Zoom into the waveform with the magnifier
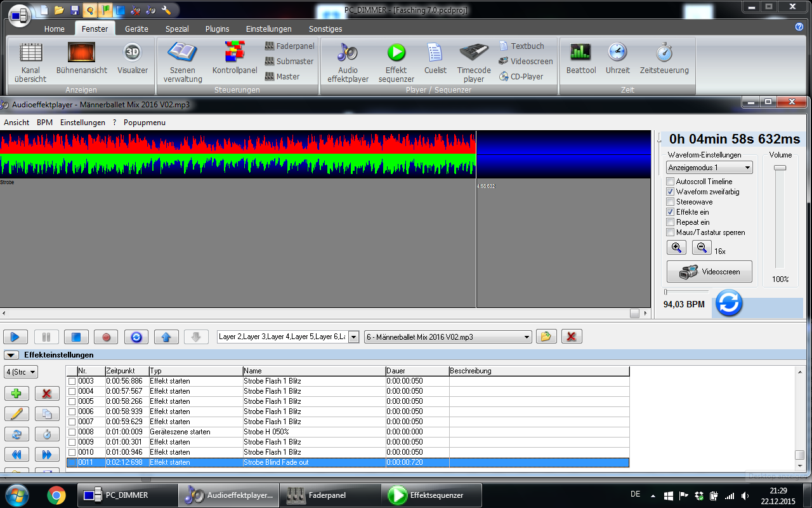 676,247
